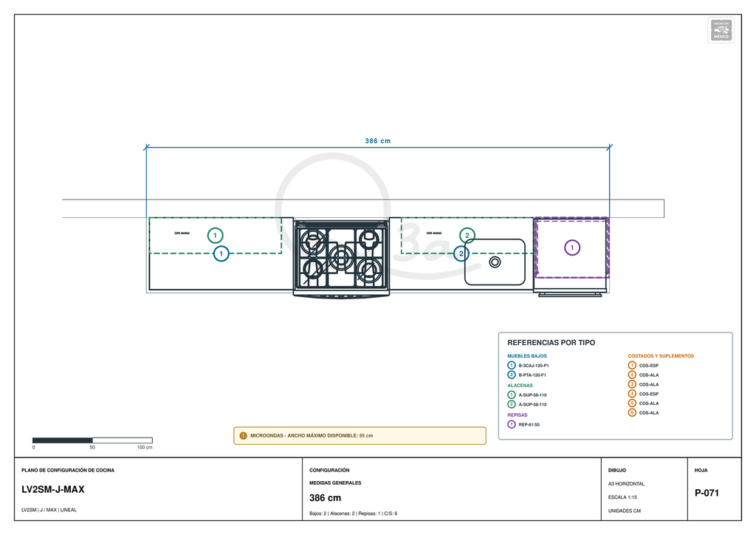Click the warning icon in the microondas notice
Image resolution: width=756 pixels, height=535 pixels.
[x=244, y=436]
